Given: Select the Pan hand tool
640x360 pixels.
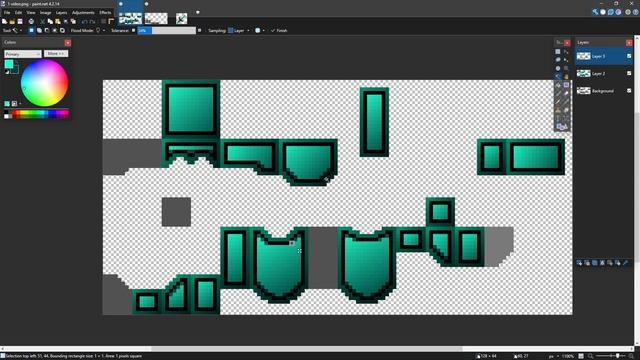Looking at the screenshot, I should pos(566,76).
